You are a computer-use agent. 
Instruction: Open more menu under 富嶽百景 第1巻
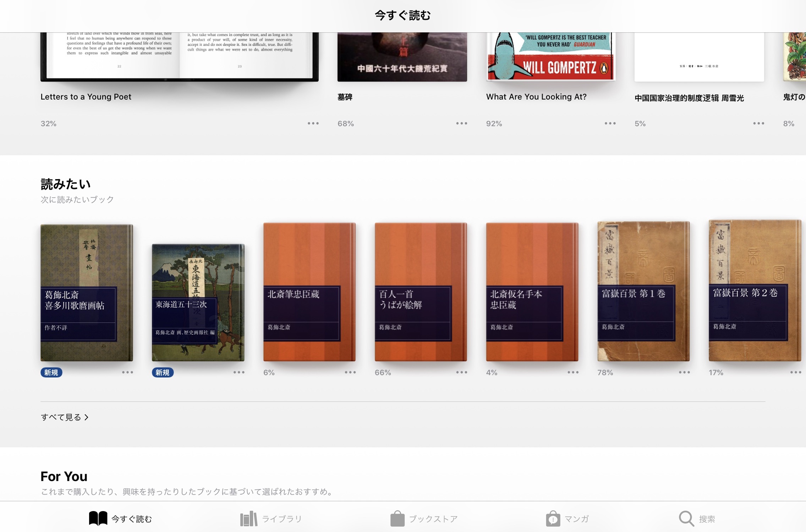(684, 372)
